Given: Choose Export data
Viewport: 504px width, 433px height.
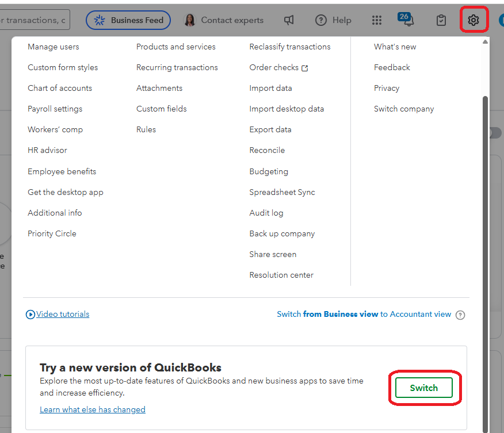Looking at the screenshot, I should coord(270,129).
